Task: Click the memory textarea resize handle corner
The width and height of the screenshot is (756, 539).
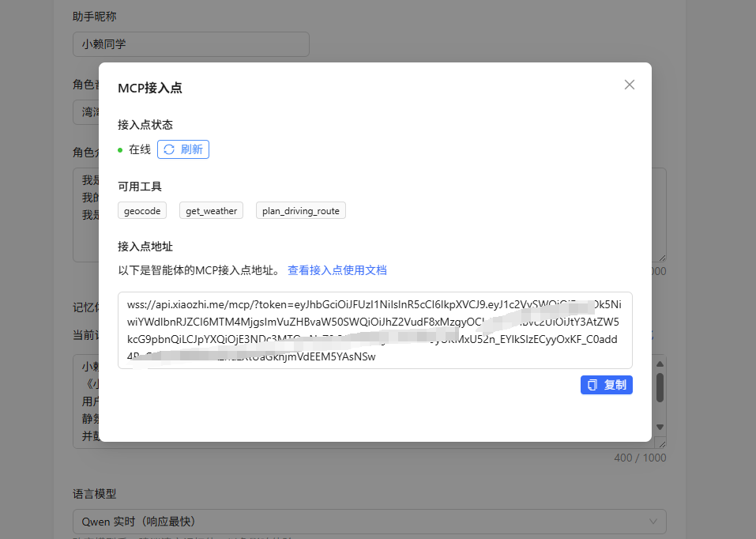Action: [662, 444]
